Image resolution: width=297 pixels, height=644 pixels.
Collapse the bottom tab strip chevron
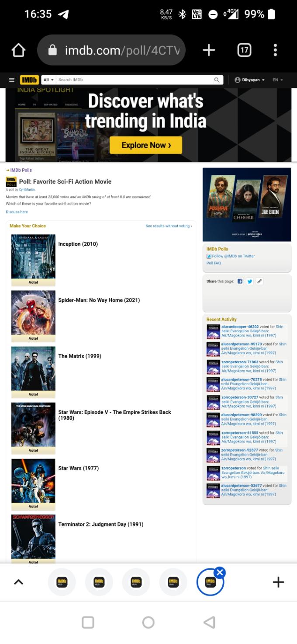pos(18,582)
